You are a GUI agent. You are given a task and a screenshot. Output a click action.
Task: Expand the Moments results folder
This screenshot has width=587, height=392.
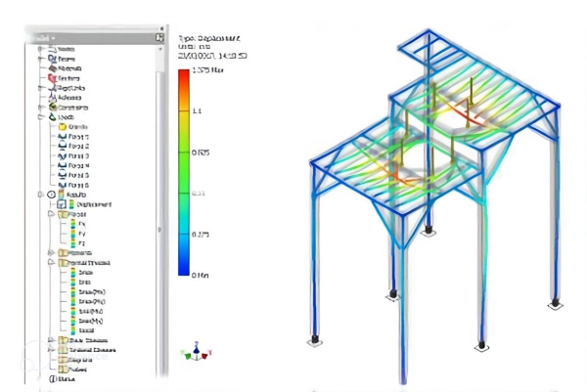tap(51, 253)
